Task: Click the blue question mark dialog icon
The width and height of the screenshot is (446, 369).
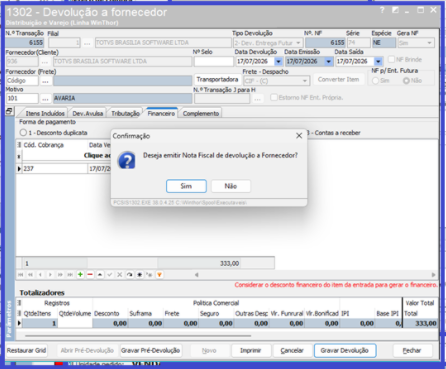Action: pyautogui.click(x=127, y=160)
